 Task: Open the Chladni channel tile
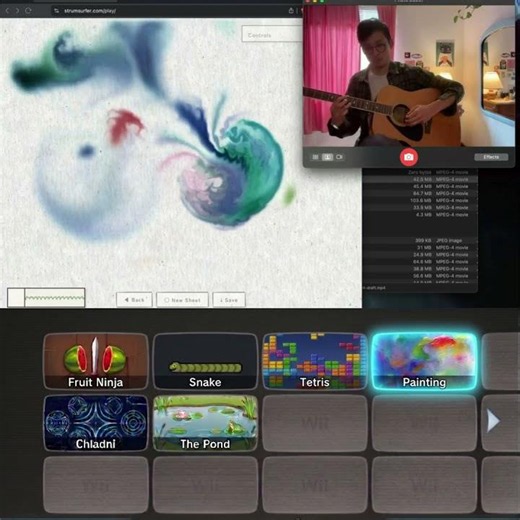96,423
